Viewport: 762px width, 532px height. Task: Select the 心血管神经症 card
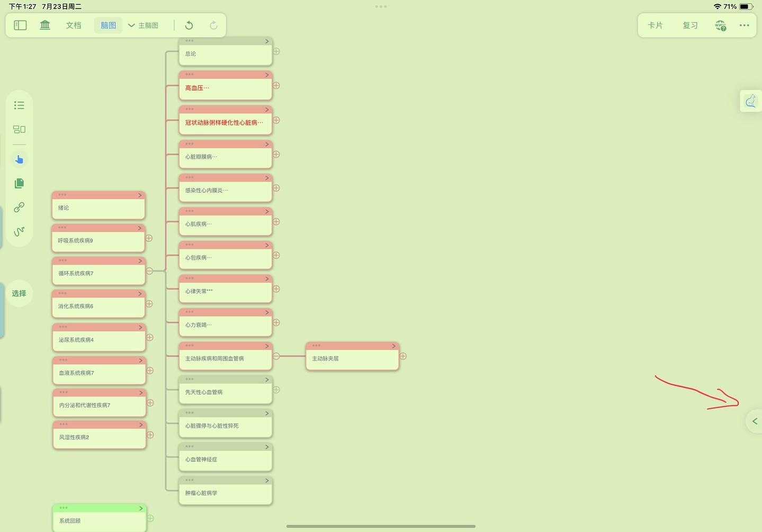226,457
